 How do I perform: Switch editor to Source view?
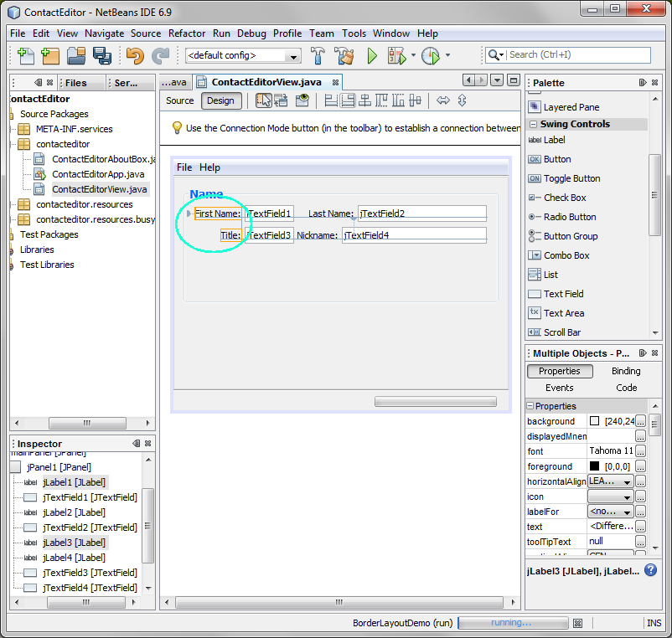(180, 100)
